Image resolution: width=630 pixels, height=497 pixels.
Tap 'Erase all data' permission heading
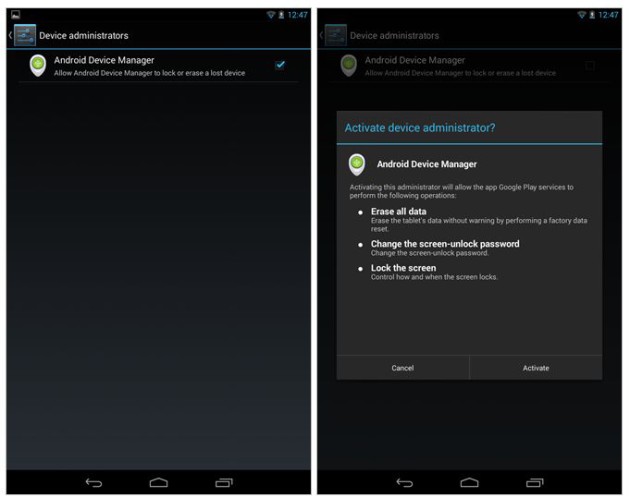pyautogui.click(x=399, y=211)
